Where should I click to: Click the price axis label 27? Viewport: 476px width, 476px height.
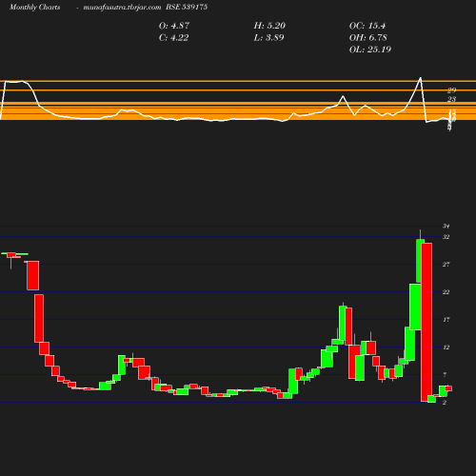[446, 265]
